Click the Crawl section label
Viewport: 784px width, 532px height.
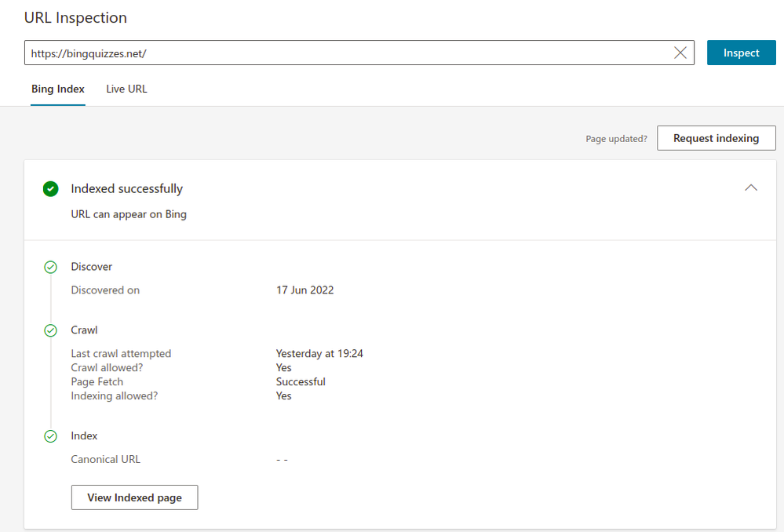[x=84, y=330]
